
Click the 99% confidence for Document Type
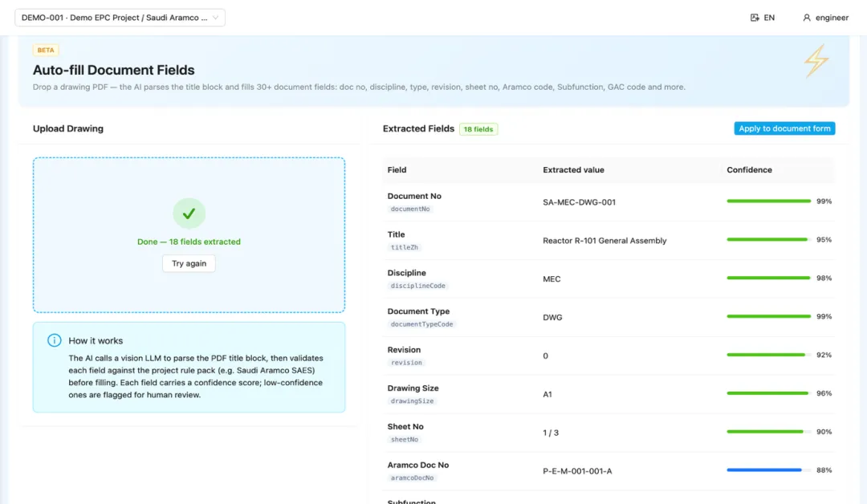[824, 317]
